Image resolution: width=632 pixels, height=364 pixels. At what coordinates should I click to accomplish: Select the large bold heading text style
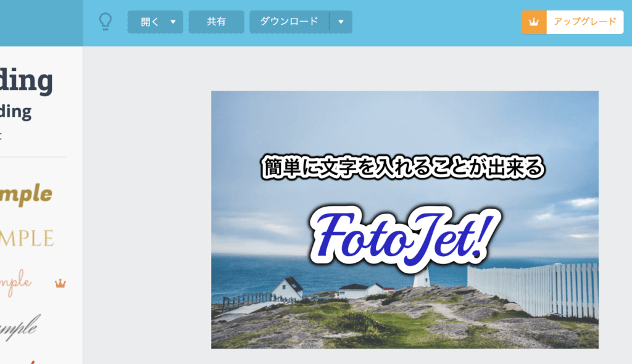[x=27, y=80]
